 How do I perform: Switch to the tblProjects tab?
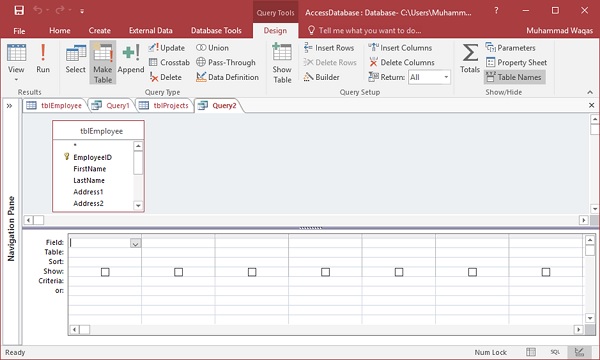[165, 106]
